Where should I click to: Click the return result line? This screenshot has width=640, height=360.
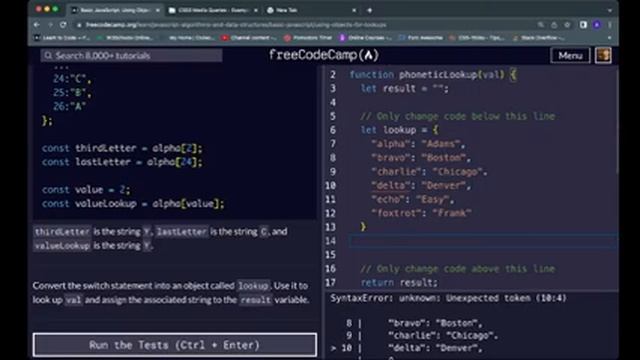coord(399,282)
